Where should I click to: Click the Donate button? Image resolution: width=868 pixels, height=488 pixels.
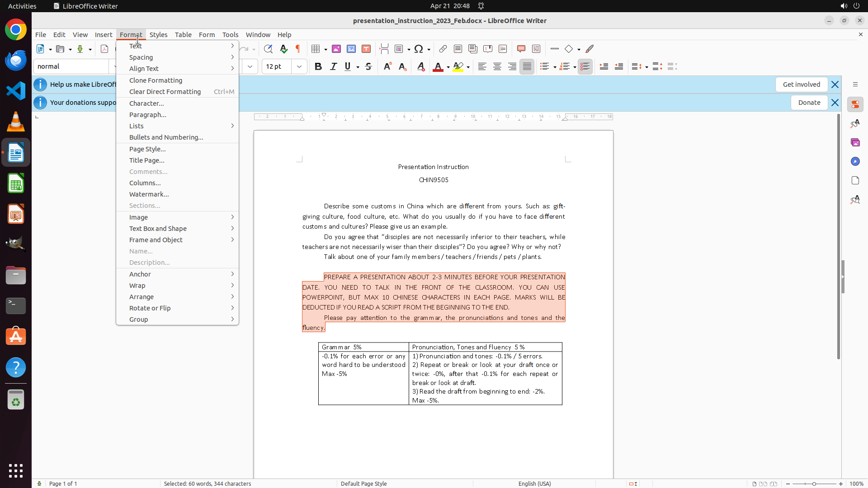click(x=809, y=103)
